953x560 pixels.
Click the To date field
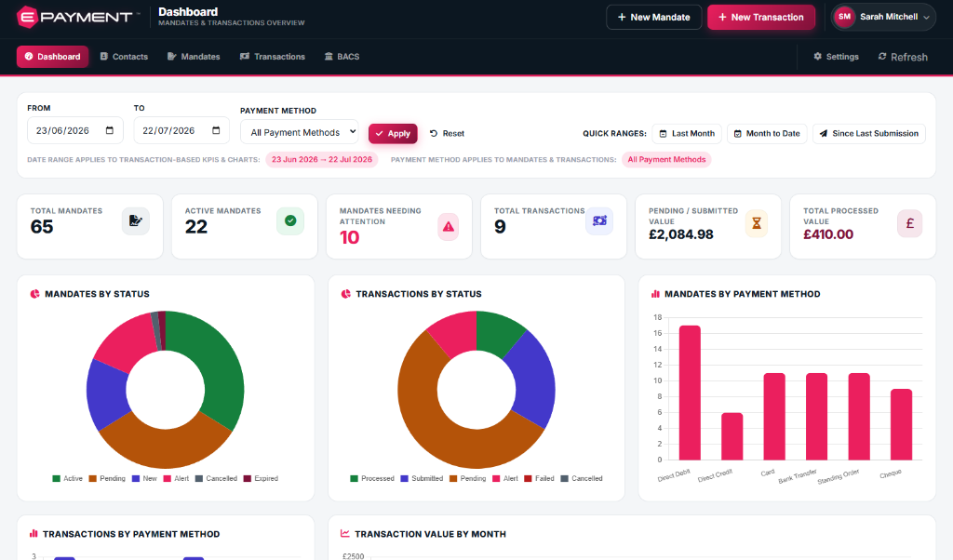point(181,130)
